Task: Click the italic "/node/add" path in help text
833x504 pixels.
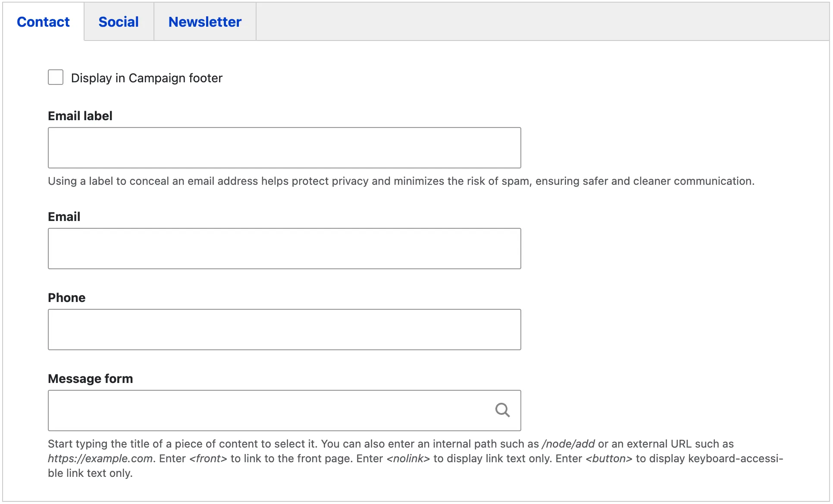Action: click(x=568, y=444)
